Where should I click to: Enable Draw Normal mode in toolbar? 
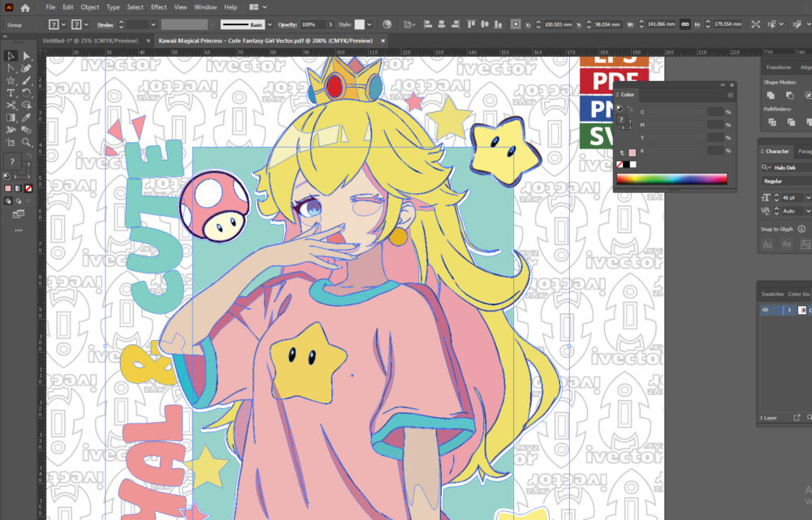point(8,201)
